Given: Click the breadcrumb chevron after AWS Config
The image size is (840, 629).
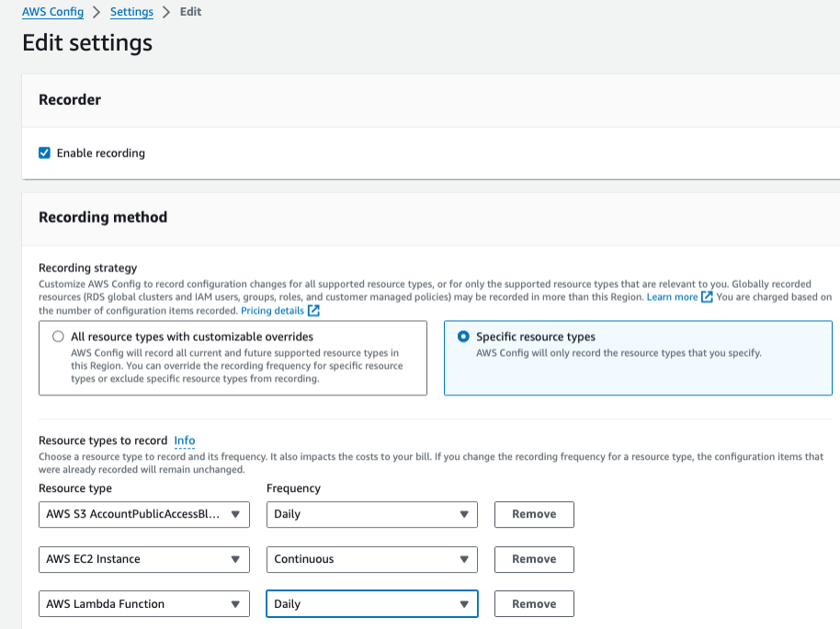Looking at the screenshot, I should pyautogui.click(x=96, y=12).
